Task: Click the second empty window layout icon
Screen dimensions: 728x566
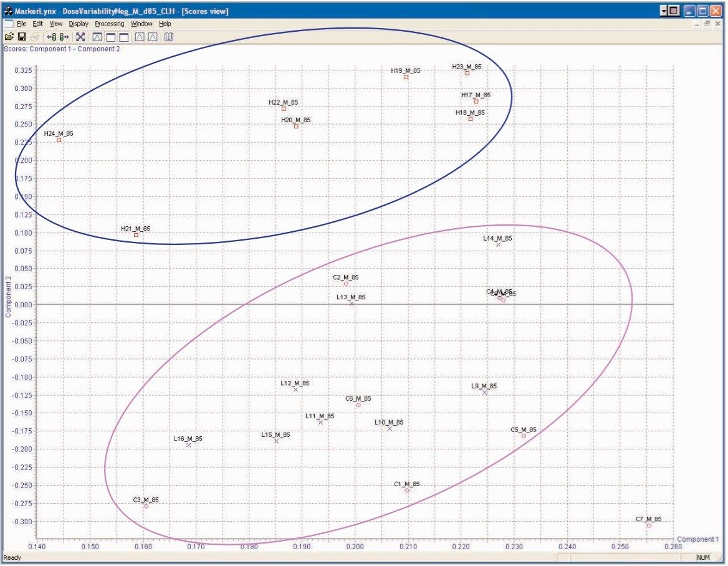Action: (x=123, y=37)
